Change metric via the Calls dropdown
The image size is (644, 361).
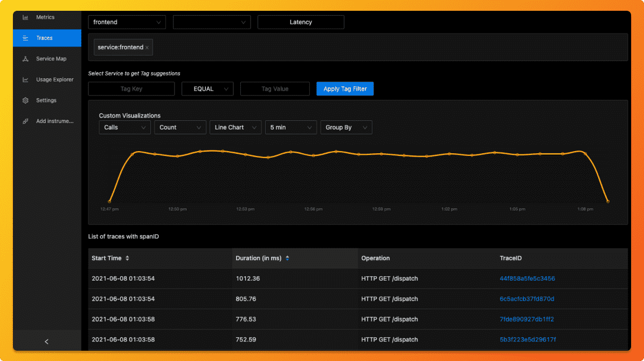[124, 127]
